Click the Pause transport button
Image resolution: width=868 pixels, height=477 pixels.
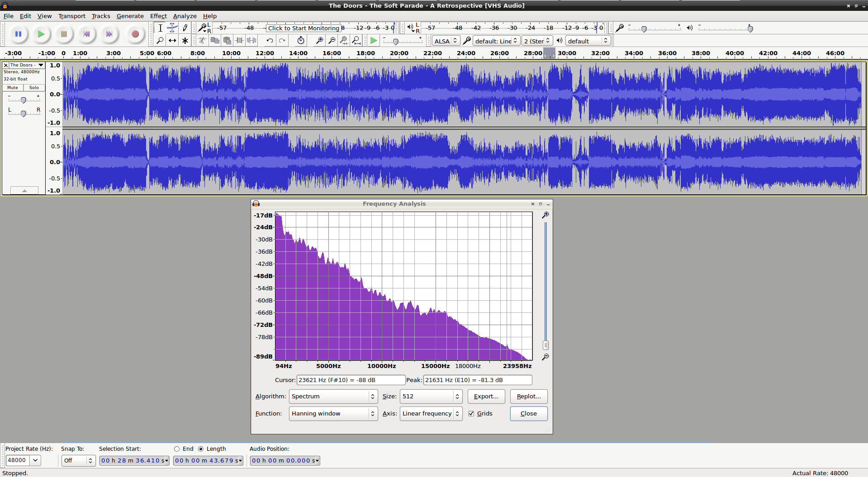tap(19, 34)
